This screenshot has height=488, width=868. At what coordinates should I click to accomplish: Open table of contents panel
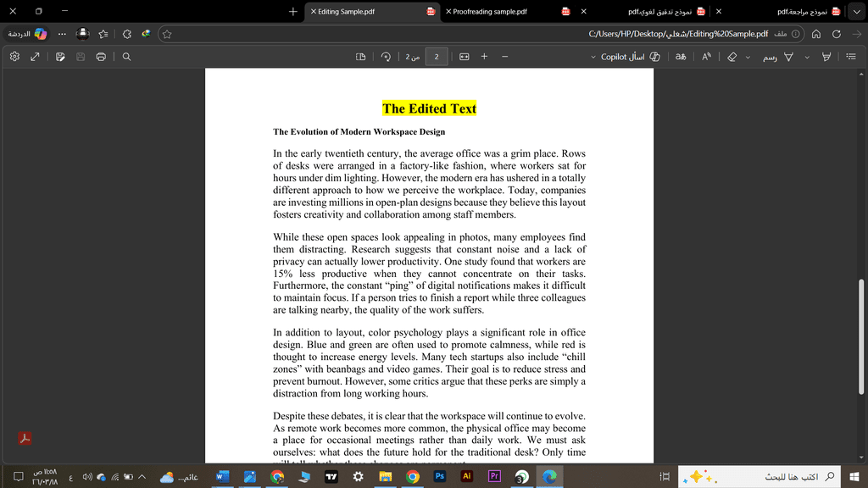851,57
